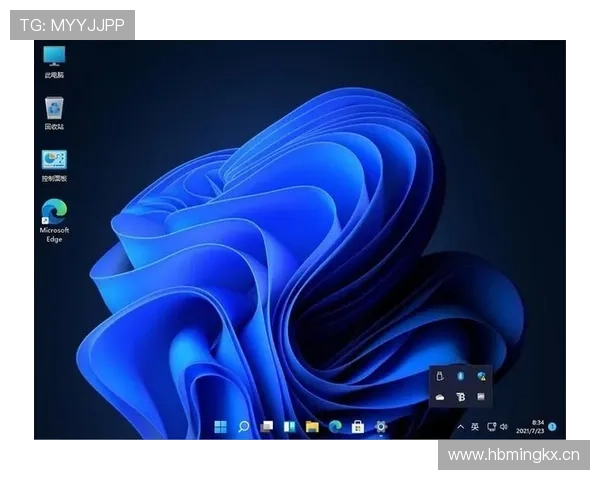Viewport: 600px width, 480px height.
Task: Open Microsoft Store from the taskbar
Action: tap(357, 427)
